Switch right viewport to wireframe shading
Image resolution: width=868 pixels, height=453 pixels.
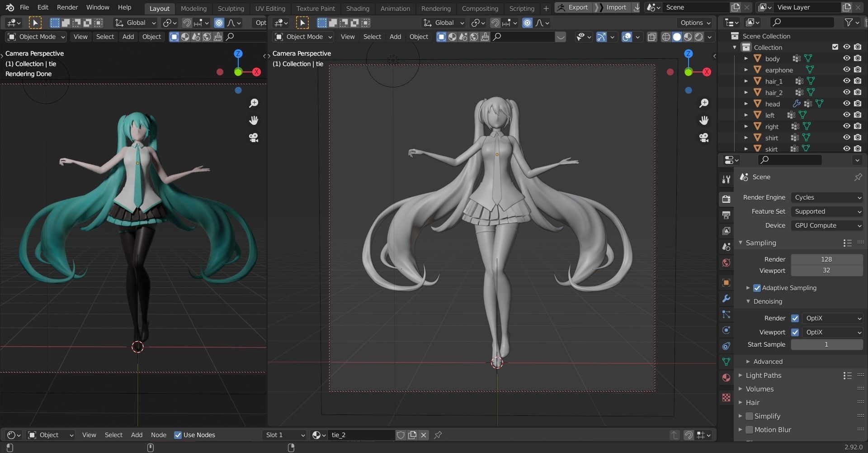point(666,37)
